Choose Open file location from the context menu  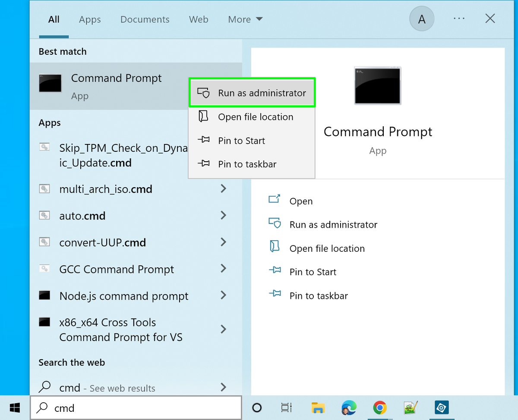pyautogui.click(x=255, y=116)
